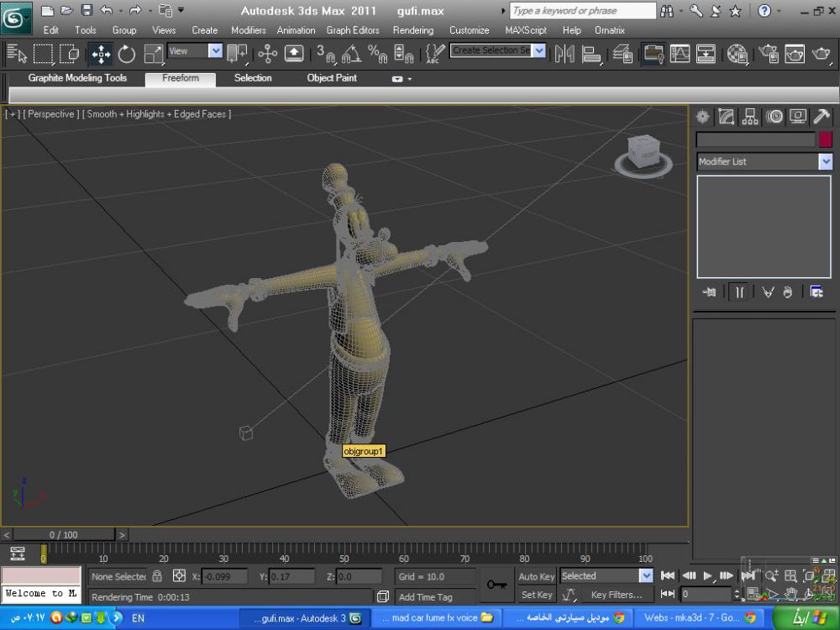Viewport: 840px width, 630px height.
Task: Select the Move tool in main toolbar
Action: point(101,54)
